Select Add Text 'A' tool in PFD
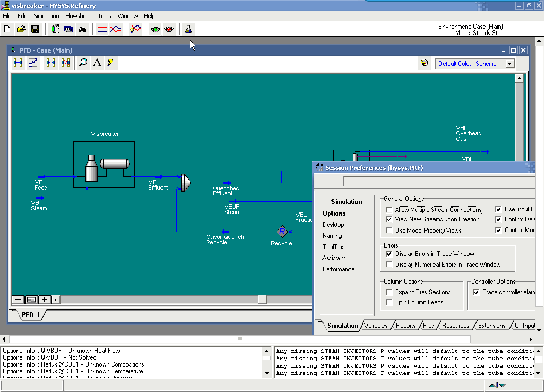The width and height of the screenshot is (544, 392). click(98, 63)
